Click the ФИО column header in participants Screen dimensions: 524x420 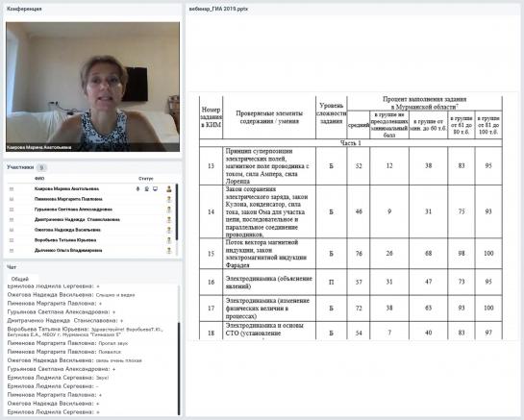[39, 179]
